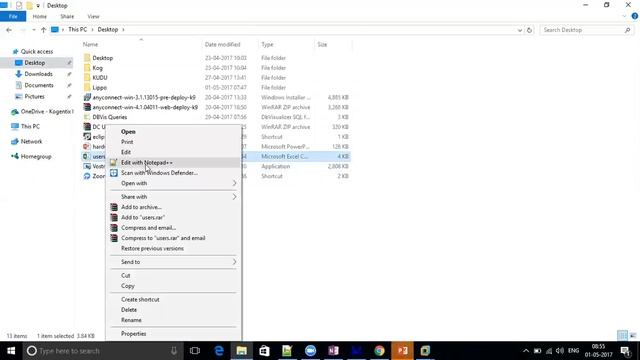Switch to the Home ribbon tab
Screen dimensions: 640x360
tap(40, 16)
